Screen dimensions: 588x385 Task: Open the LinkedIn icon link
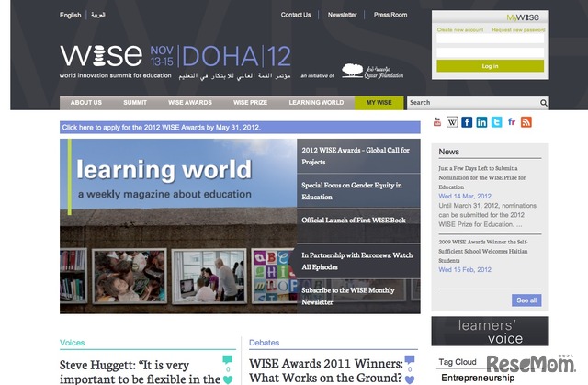tap(481, 122)
